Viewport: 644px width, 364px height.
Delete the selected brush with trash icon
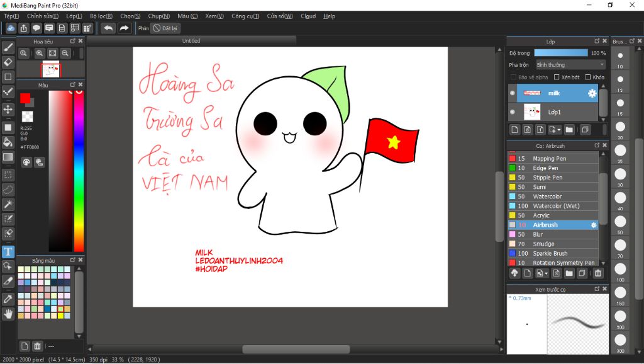coord(598,273)
